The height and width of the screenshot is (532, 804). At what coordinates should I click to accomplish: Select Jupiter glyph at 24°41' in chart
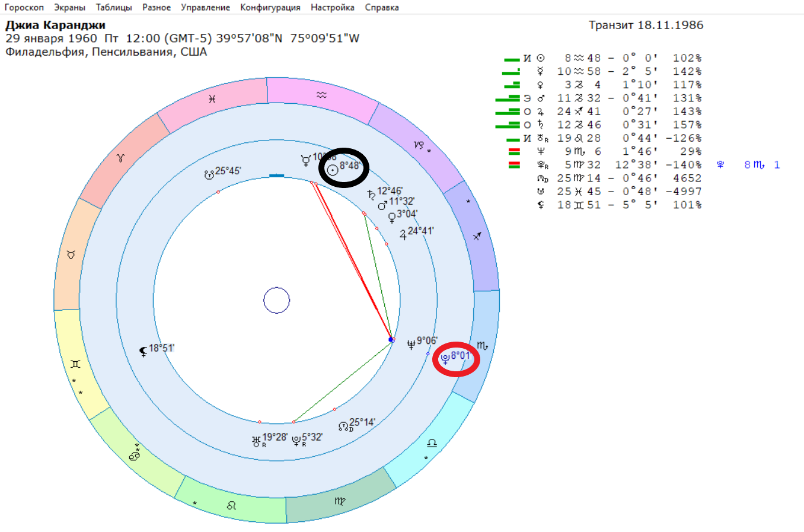pyautogui.click(x=403, y=235)
